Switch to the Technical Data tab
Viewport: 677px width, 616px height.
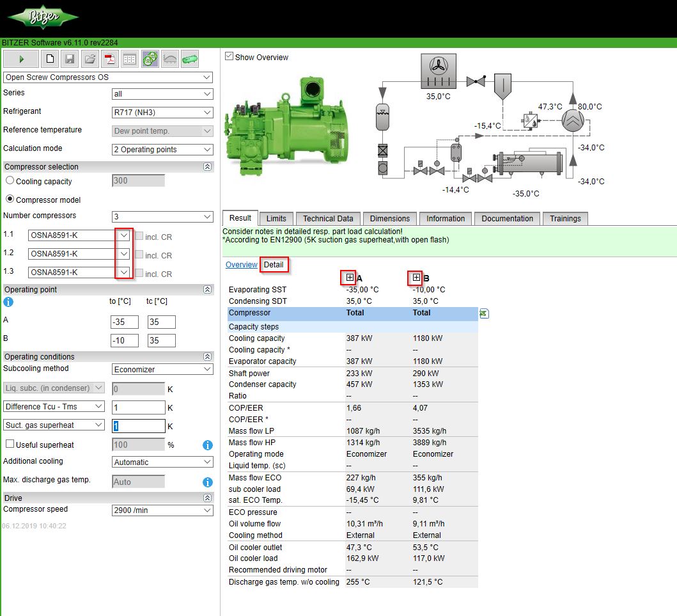(x=327, y=218)
